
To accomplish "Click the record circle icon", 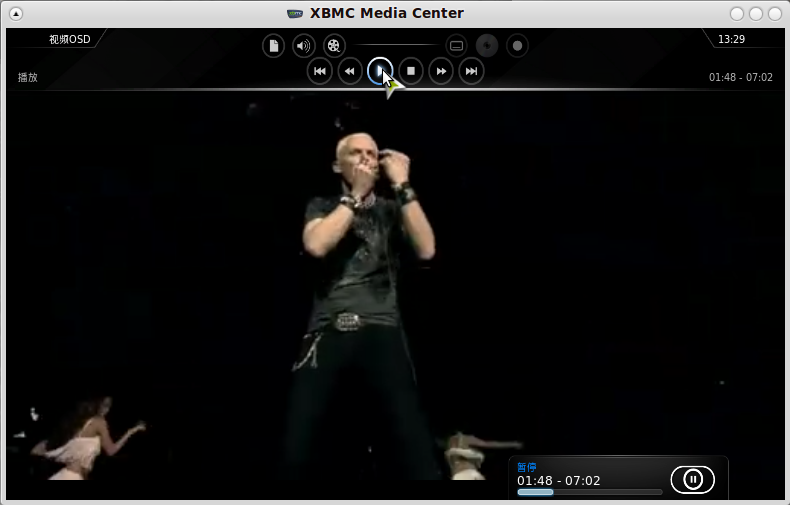I will click(x=517, y=46).
